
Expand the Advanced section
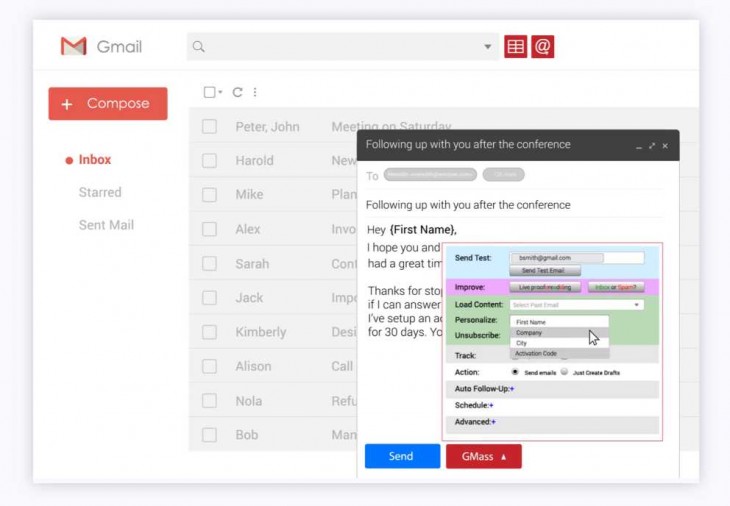pos(493,422)
